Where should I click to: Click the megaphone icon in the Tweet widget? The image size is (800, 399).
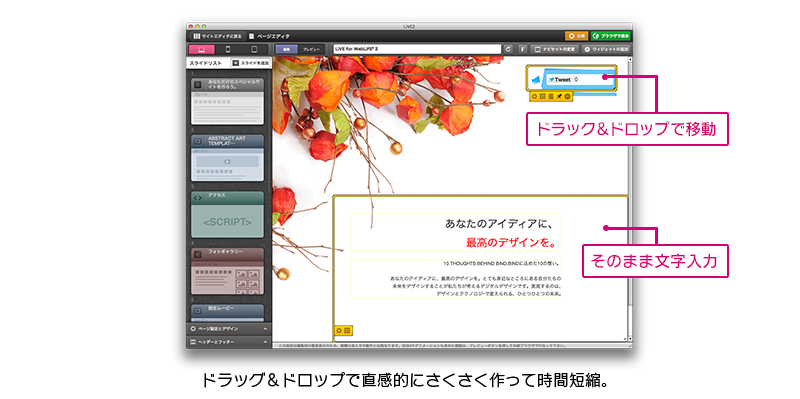pos(535,80)
